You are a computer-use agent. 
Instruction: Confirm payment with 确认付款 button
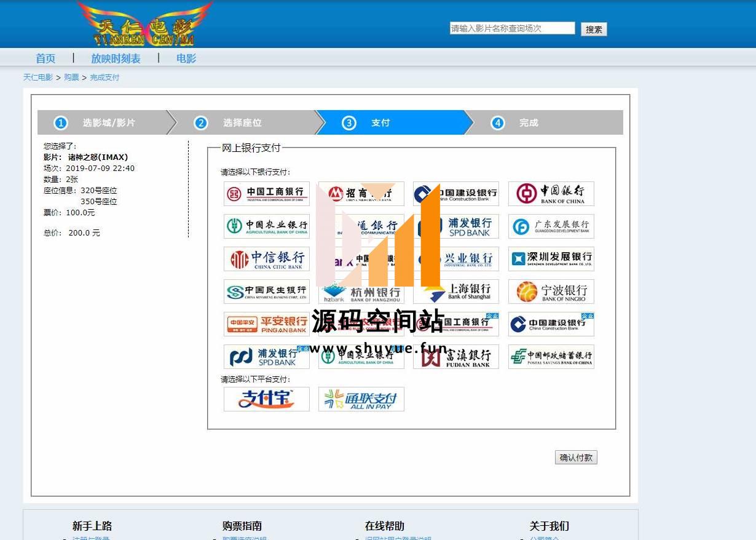(x=576, y=458)
